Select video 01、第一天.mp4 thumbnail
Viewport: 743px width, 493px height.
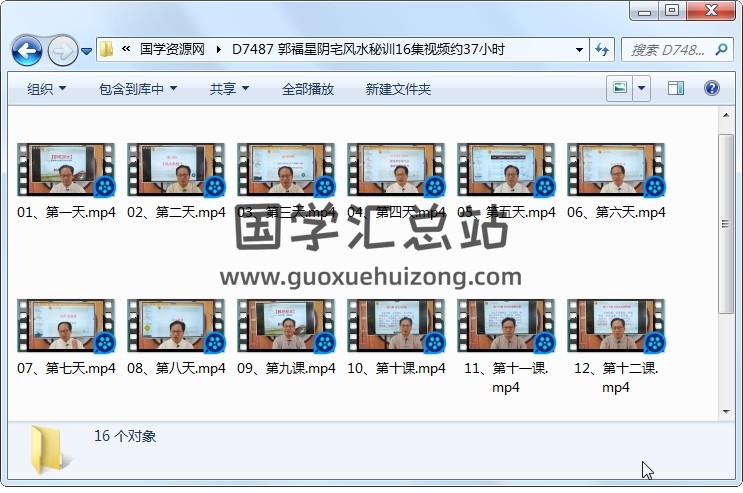click(x=66, y=170)
